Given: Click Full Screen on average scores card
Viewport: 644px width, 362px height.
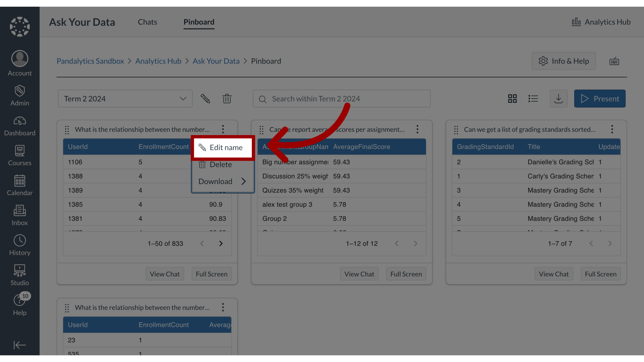Looking at the screenshot, I should 406,274.
